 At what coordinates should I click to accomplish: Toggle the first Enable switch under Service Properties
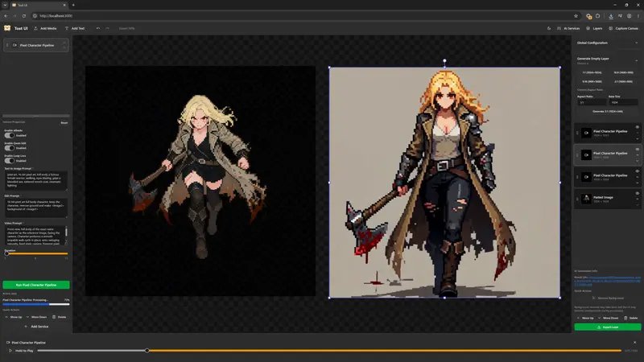tap(9, 135)
